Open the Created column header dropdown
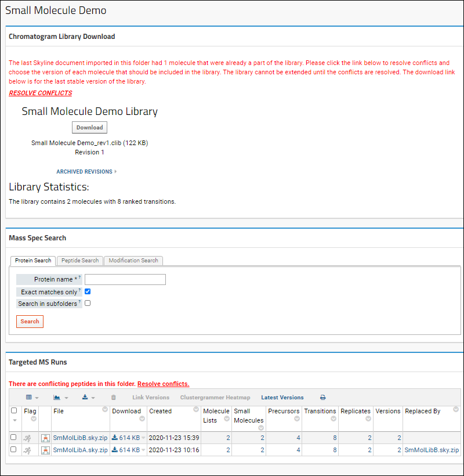 (x=196, y=409)
